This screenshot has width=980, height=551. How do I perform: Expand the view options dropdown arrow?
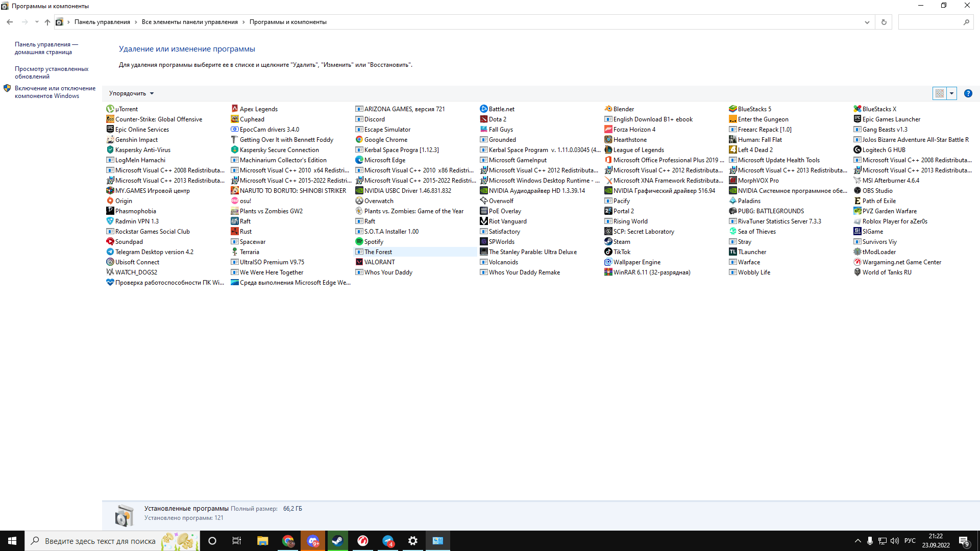(951, 93)
